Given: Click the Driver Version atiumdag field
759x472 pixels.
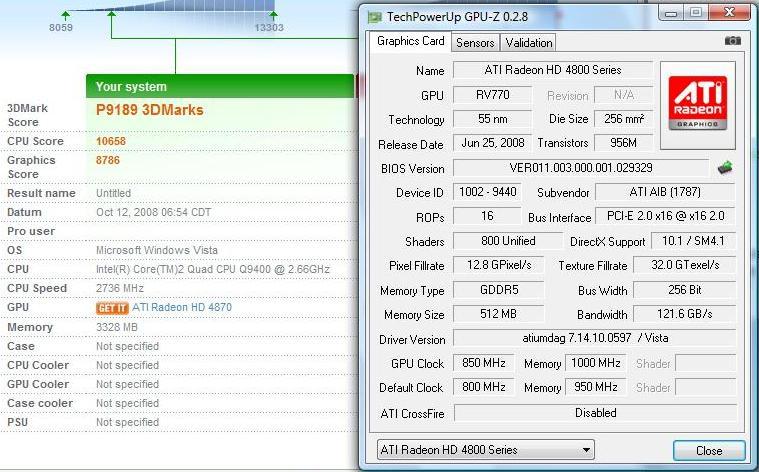Looking at the screenshot, I should pos(595,338).
